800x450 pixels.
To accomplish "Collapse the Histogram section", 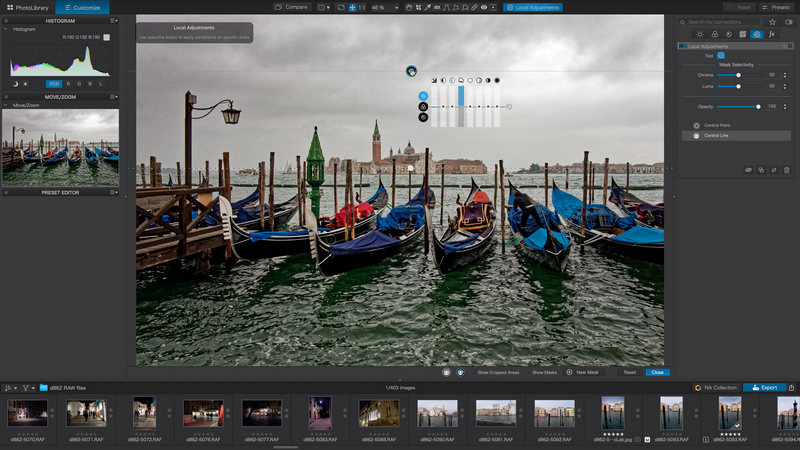I will tap(6, 29).
